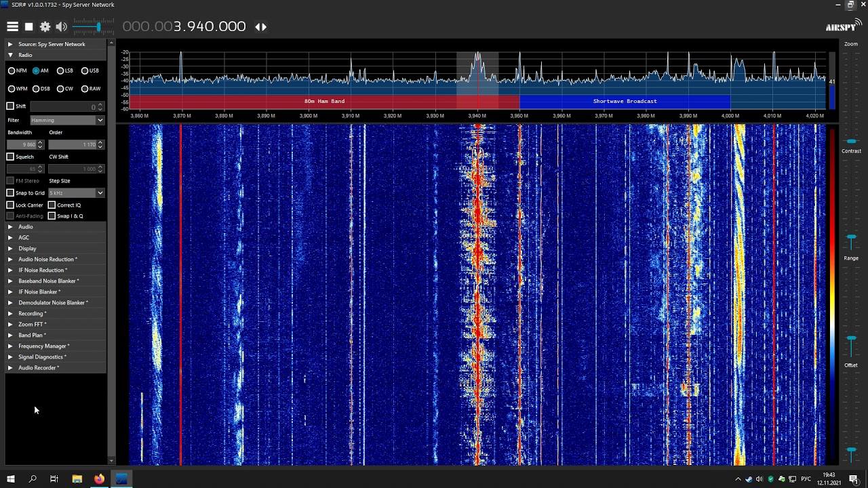Open the system volume tray icon
The height and width of the screenshot is (488, 868).
759,479
